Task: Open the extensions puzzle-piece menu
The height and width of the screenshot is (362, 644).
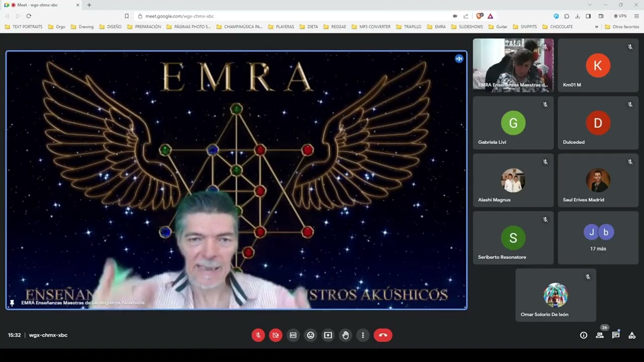Action: 567,16
